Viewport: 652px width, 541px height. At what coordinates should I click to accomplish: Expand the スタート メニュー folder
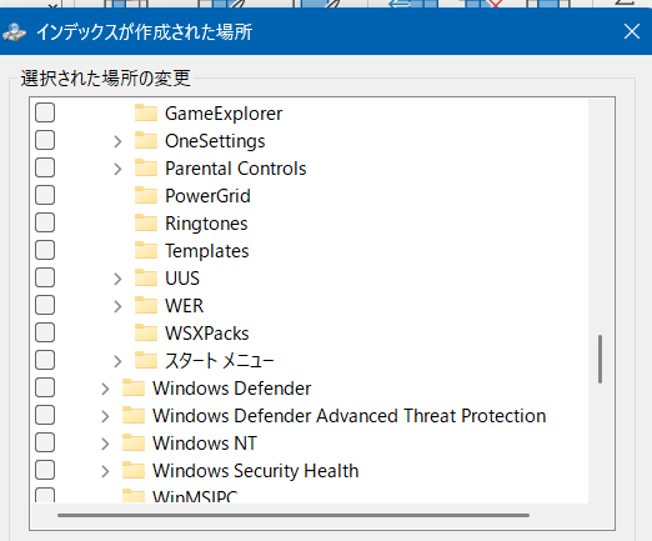tap(118, 361)
